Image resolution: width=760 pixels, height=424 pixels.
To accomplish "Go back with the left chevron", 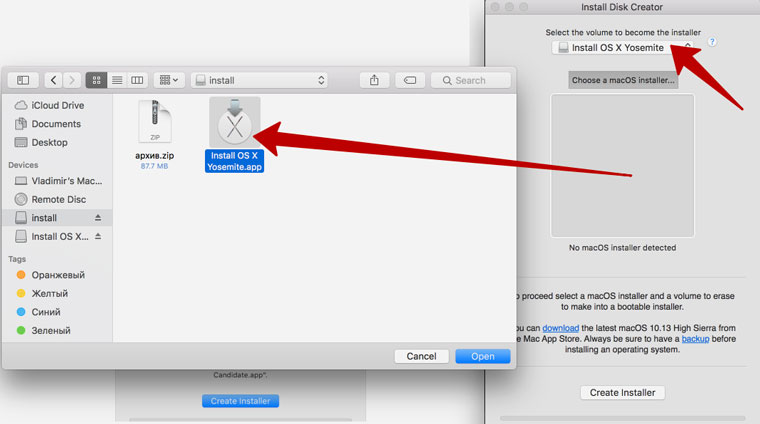I will click(53, 80).
